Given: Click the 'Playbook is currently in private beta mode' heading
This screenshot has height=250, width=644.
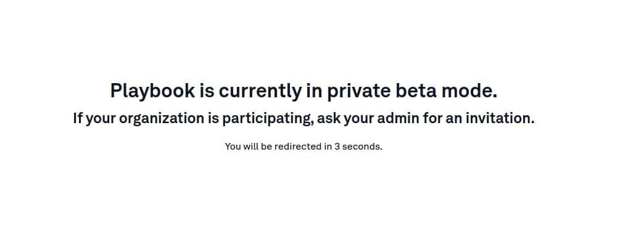Looking at the screenshot, I should [x=303, y=91].
